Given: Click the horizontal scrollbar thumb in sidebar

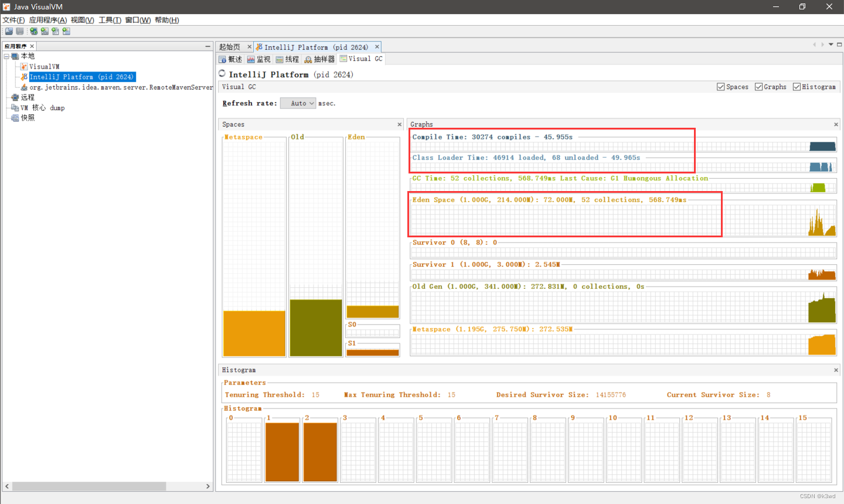Looking at the screenshot, I should (89, 486).
